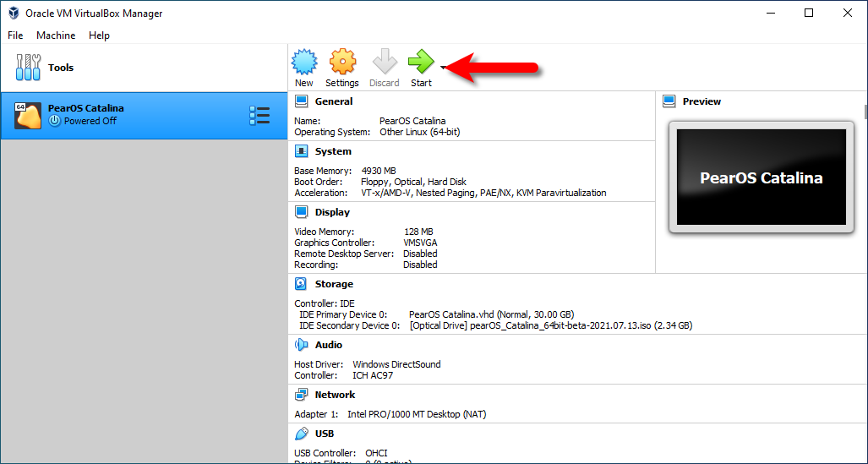Click the 'Controller: IDE' storage line
Viewport: 868px width, 464px height.
point(325,303)
